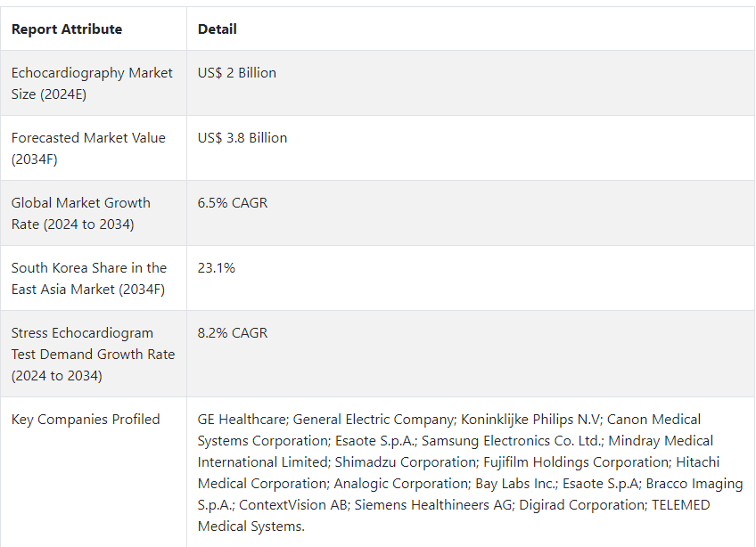This screenshot has height=547, width=756.
Task: Click the US$ 3.8 Billion value
Action: click(242, 138)
